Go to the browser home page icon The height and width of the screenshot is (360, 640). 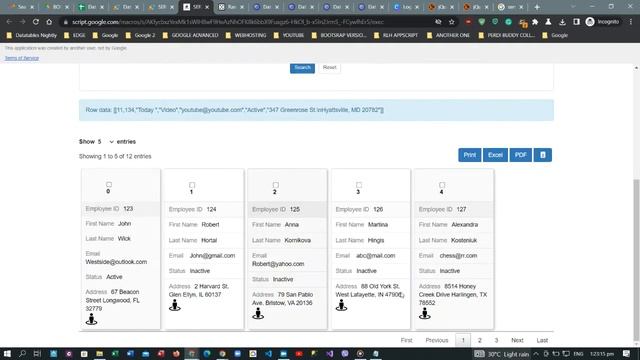pyautogui.click(x=49, y=22)
